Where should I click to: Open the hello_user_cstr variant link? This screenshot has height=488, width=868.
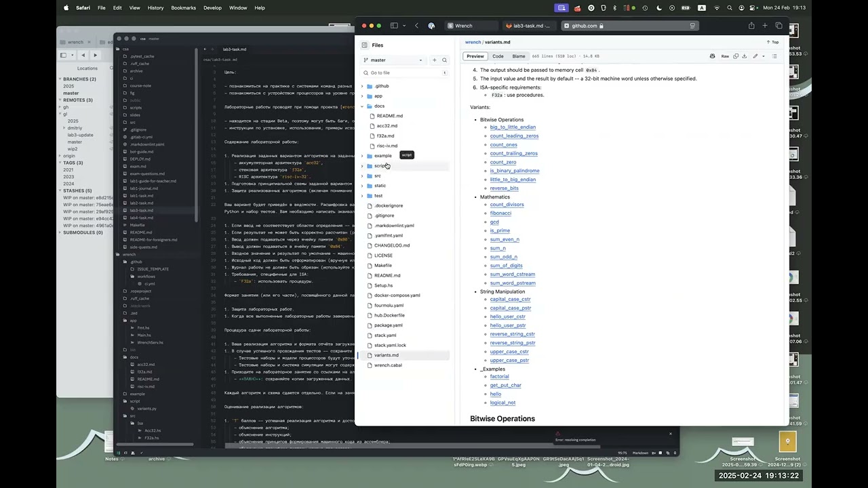coord(508,317)
